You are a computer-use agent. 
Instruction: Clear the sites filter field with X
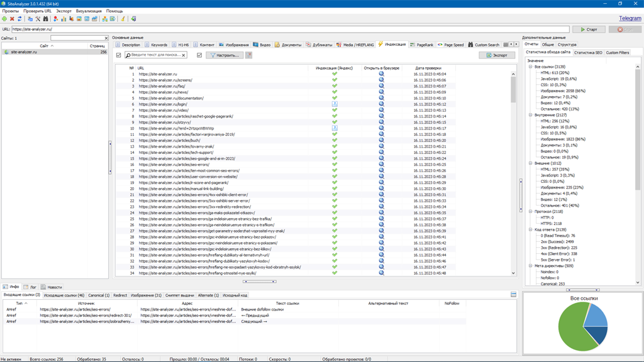click(106, 38)
